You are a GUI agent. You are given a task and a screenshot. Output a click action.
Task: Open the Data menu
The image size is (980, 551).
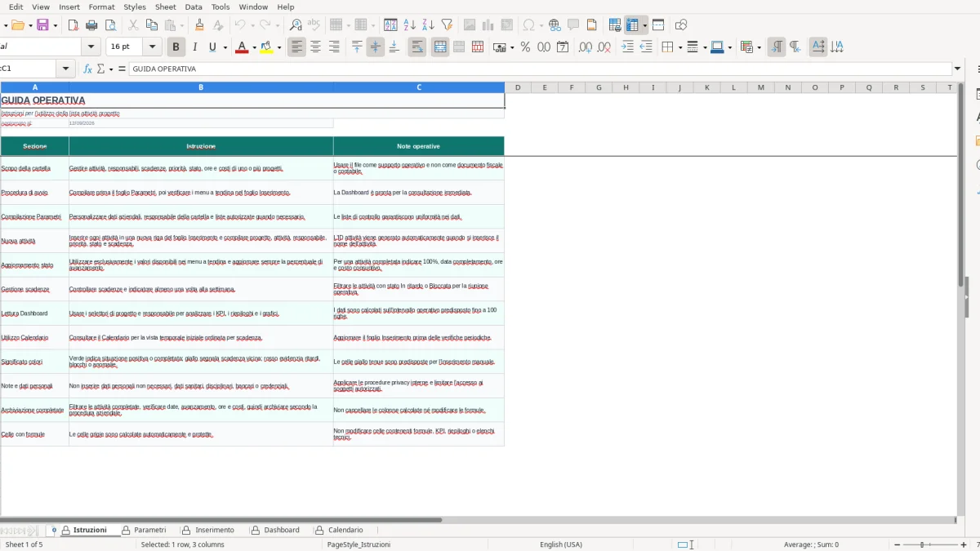pos(194,7)
